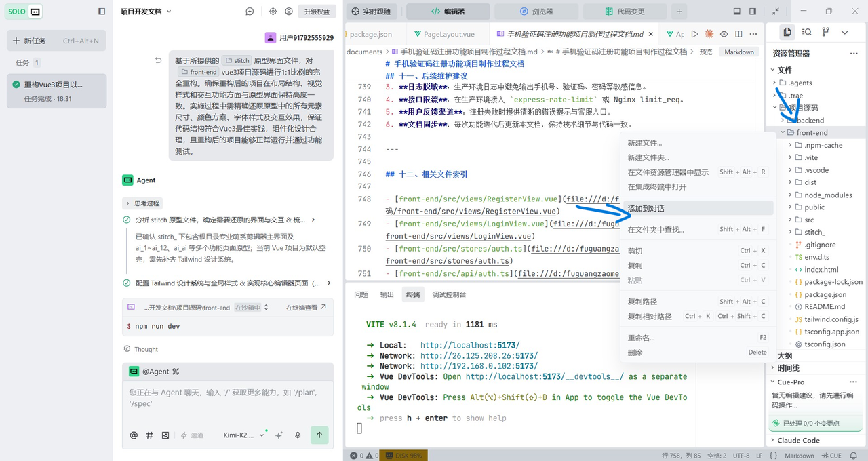Image resolution: width=868 pixels, height=461 pixels.
Task: Open tailwind.config.js in the file tree
Action: coord(831,319)
